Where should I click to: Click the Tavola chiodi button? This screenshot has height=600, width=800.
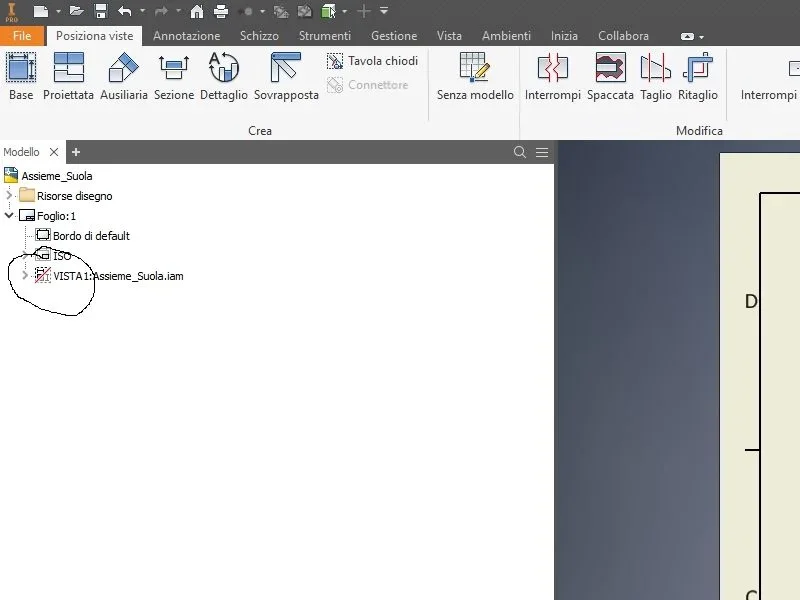[372, 61]
